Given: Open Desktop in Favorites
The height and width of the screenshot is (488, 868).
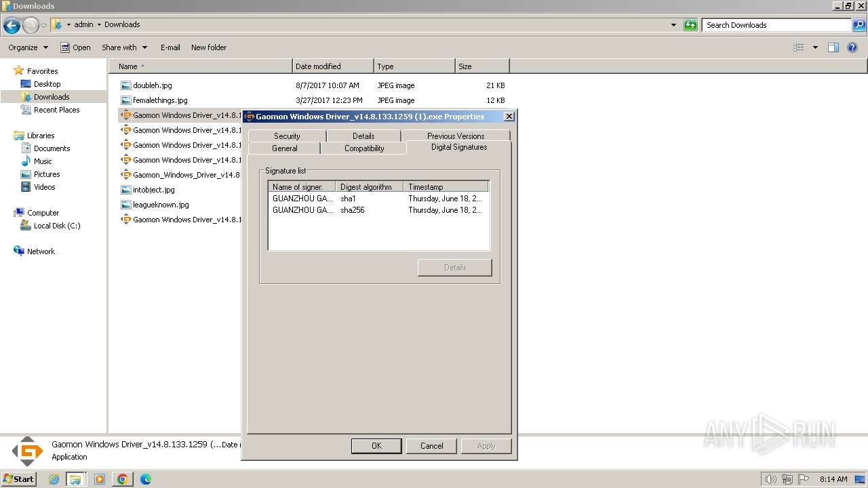Looking at the screenshot, I should tap(47, 84).
